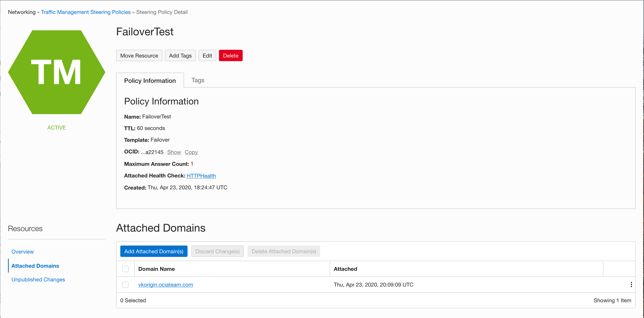Image resolution: width=644 pixels, height=318 pixels.
Task: Open the HTTPHealth health check link
Action: (201, 176)
